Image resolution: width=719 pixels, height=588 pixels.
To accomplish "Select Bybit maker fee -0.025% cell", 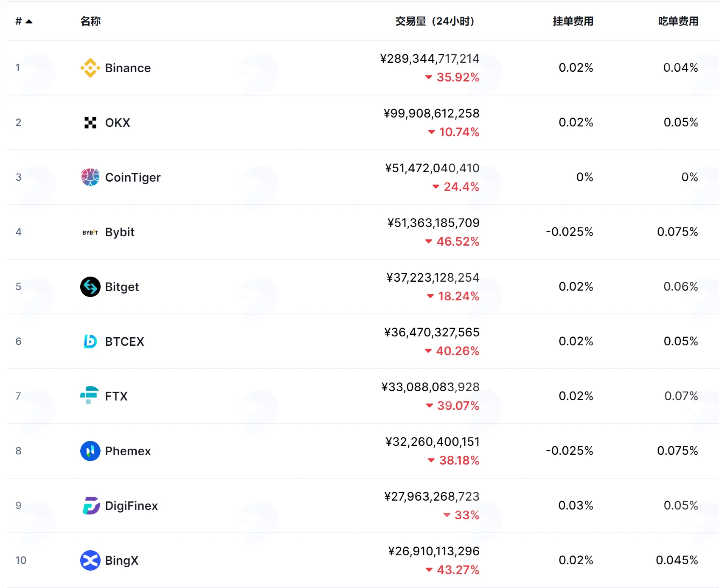I will [569, 232].
